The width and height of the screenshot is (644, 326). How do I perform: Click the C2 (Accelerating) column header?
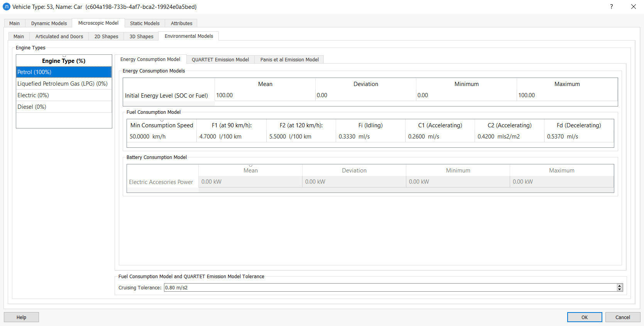509,125
